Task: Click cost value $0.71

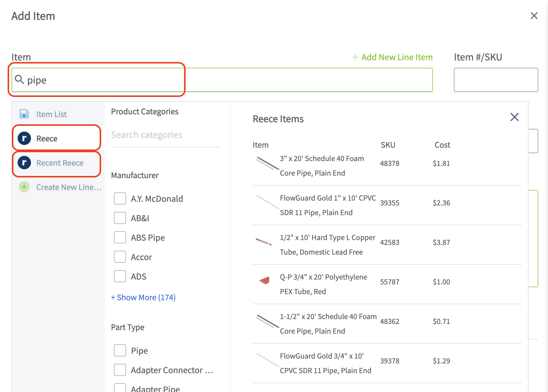Action: click(x=441, y=322)
